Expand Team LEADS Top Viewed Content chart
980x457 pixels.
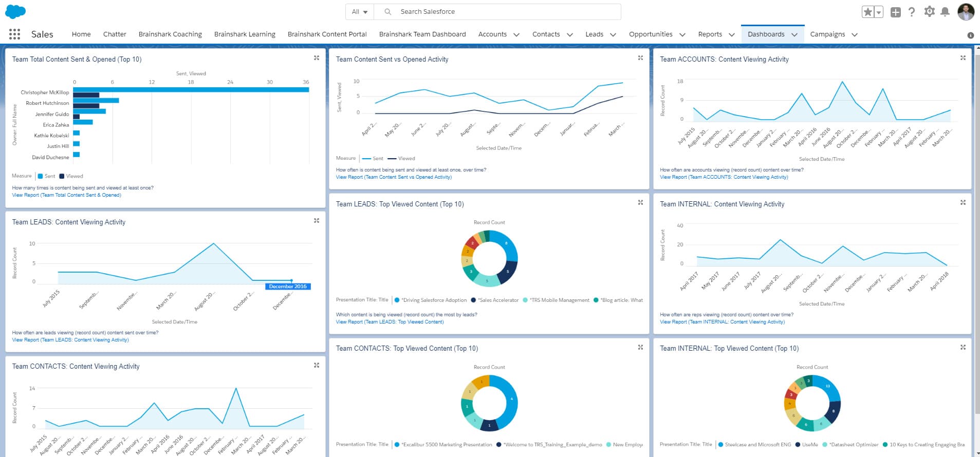640,203
